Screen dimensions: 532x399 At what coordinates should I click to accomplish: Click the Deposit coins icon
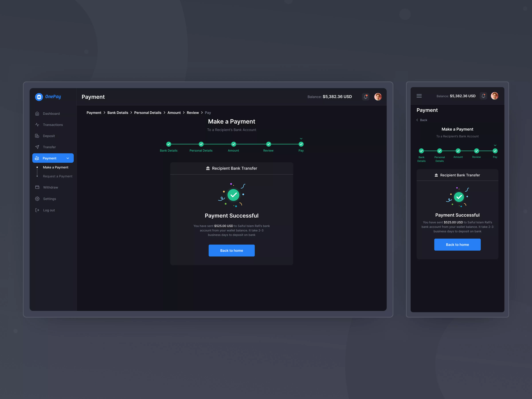(x=37, y=136)
